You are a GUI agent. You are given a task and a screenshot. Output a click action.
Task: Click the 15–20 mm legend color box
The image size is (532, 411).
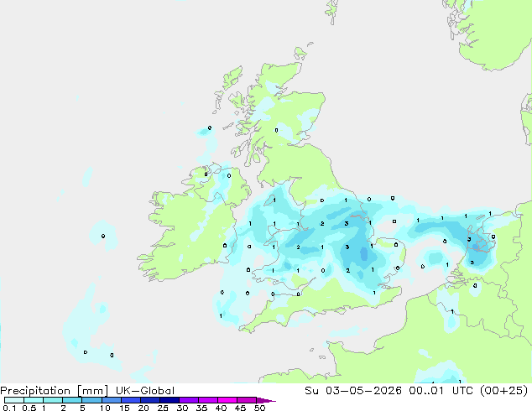point(130,400)
